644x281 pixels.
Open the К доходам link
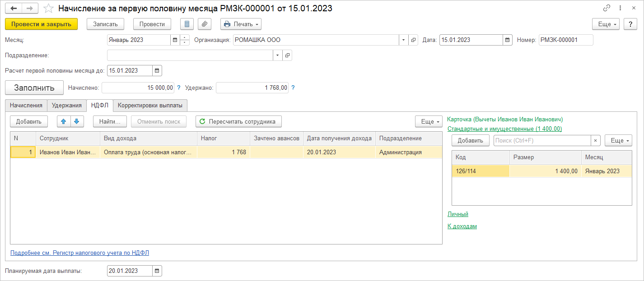tap(462, 226)
